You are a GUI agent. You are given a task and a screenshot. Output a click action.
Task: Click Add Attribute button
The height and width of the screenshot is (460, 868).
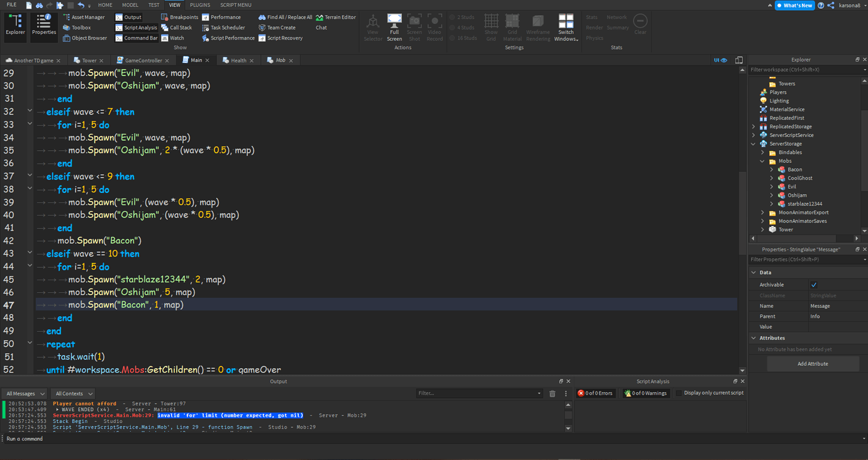pos(813,364)
